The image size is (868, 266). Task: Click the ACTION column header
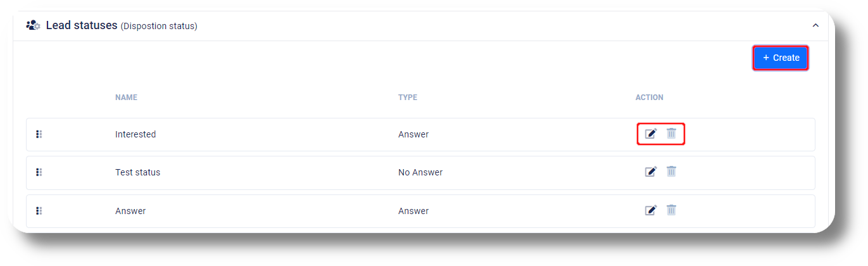(x=650, y=98)
